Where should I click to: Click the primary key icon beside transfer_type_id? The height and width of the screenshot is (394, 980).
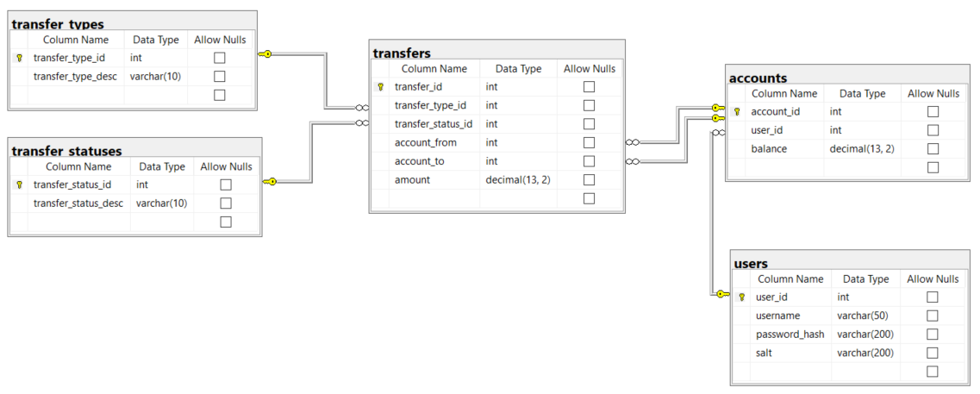(19, 58)
